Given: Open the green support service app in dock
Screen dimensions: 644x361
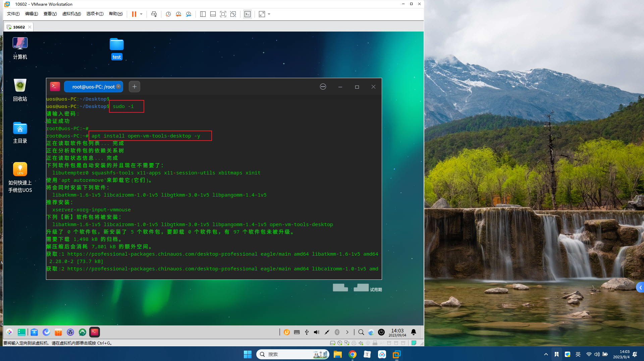Looking at the screenshot, I should (83, 332).
